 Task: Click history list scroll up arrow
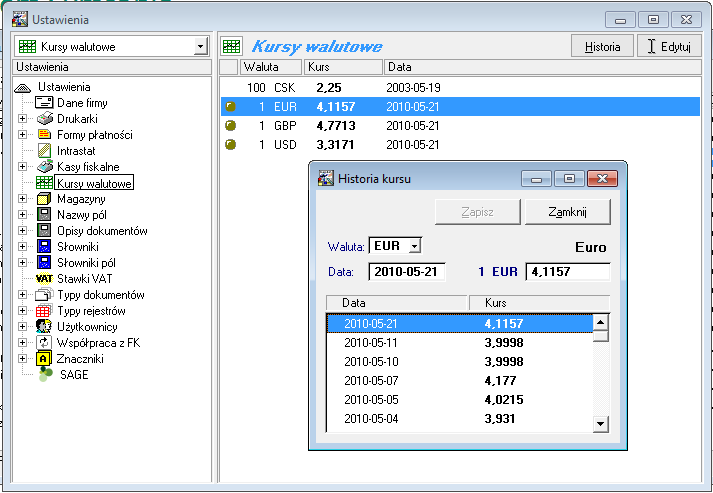click(601, 322)
